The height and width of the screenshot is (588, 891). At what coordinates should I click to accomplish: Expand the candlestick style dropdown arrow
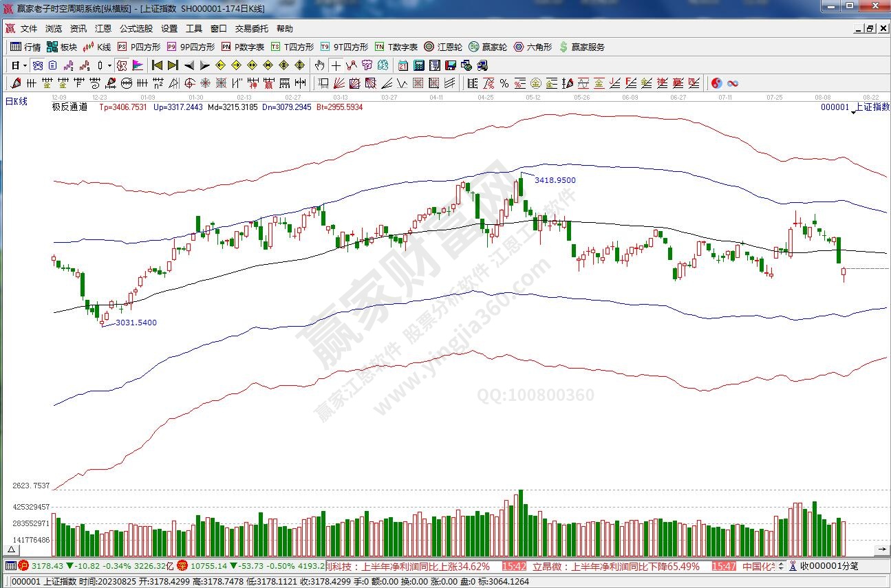click(x=109, y=66)
